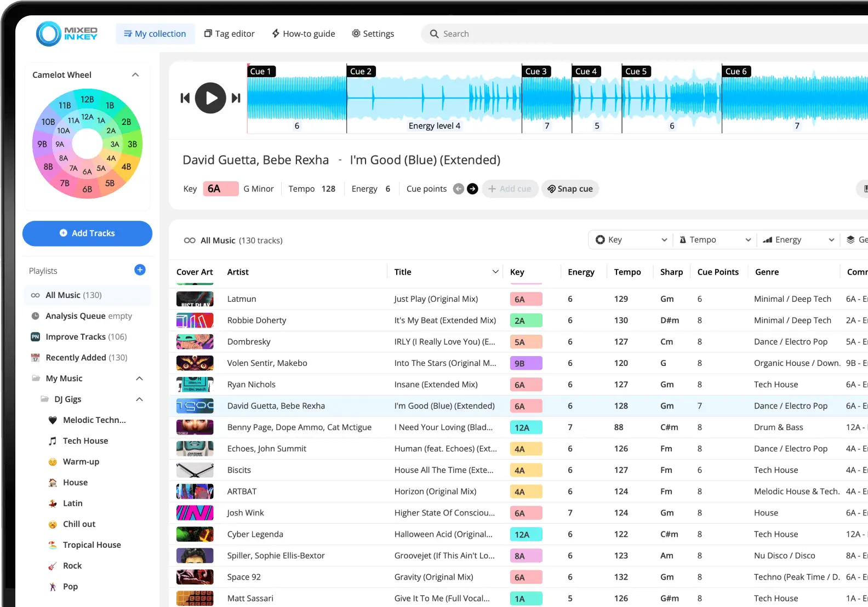
Task: Switch to the Tag editor tab
Action: pyautogui.click(x=229, y=34)
